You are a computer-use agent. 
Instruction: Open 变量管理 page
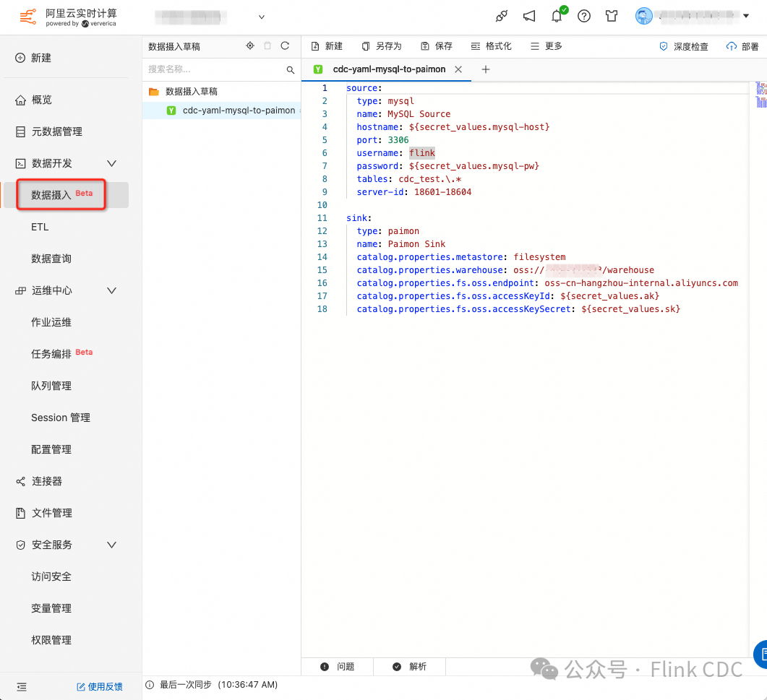point(51,608)
